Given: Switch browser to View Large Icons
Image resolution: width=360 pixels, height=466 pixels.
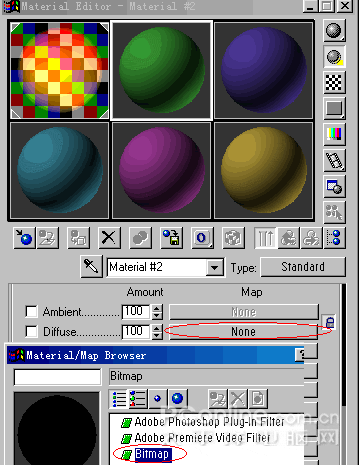Looking at the screenshot, I should [x=177, y=399].
